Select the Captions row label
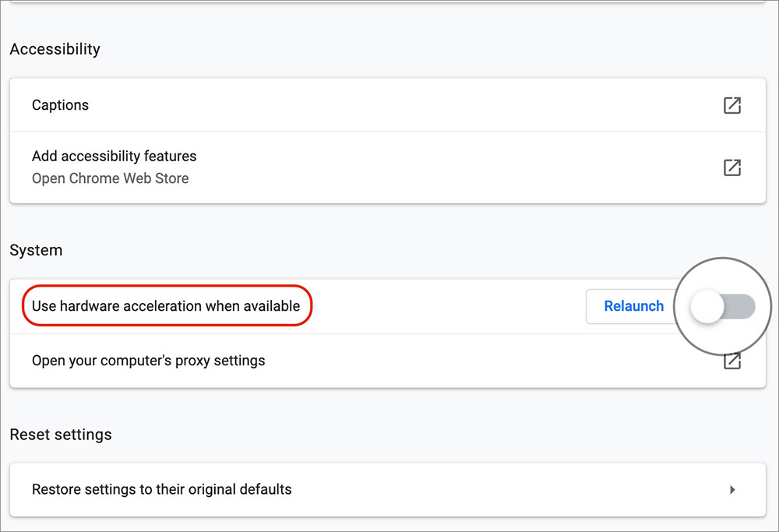 click(60, 105)
